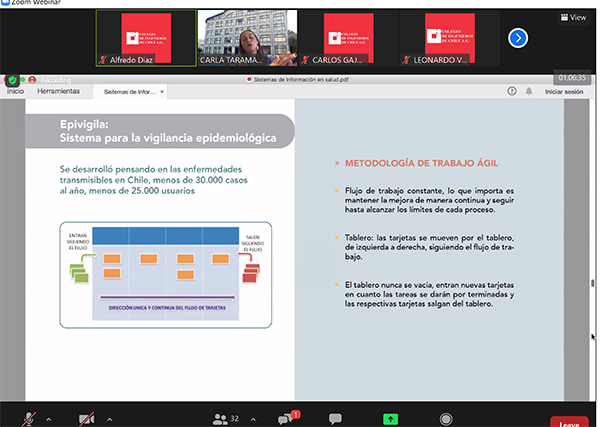Show next participants with blue arrow
Viewport: 600px width, 427px height.
point(517,38)
